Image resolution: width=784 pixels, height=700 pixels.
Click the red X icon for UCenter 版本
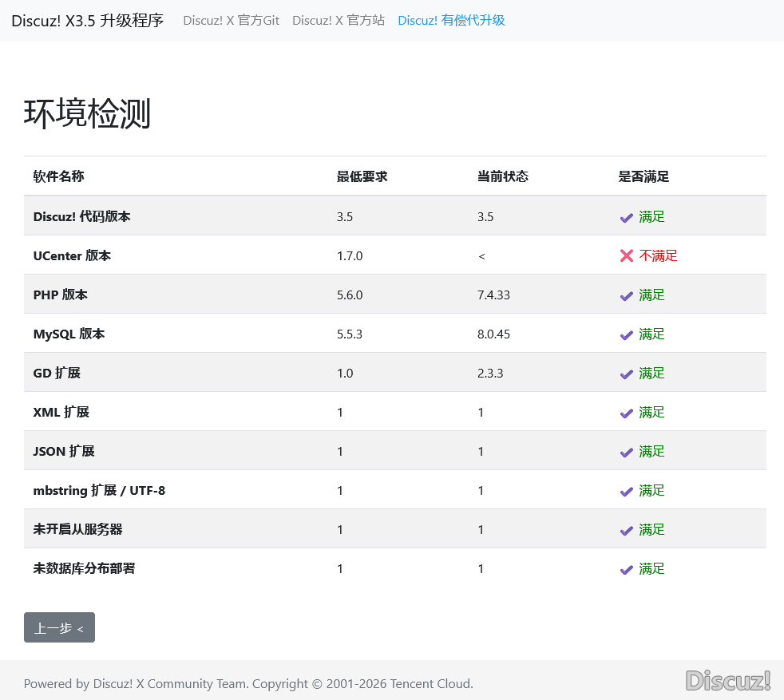coord(626,256)
